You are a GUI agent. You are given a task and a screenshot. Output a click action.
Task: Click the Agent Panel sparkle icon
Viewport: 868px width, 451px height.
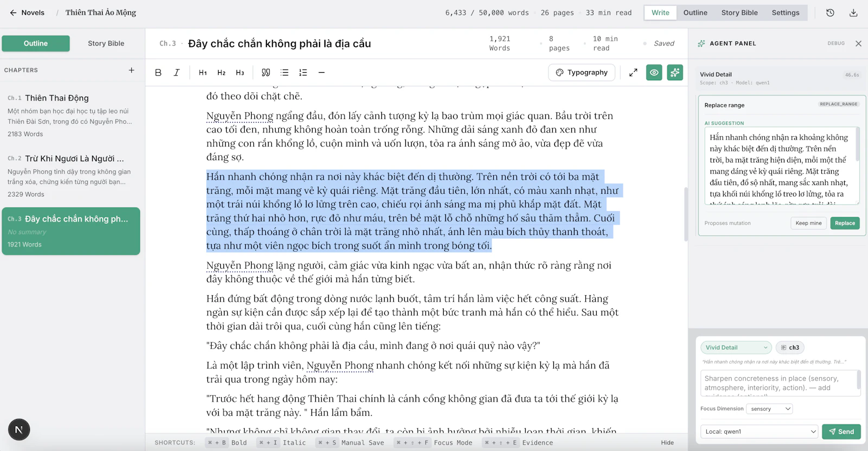[701, 43]
